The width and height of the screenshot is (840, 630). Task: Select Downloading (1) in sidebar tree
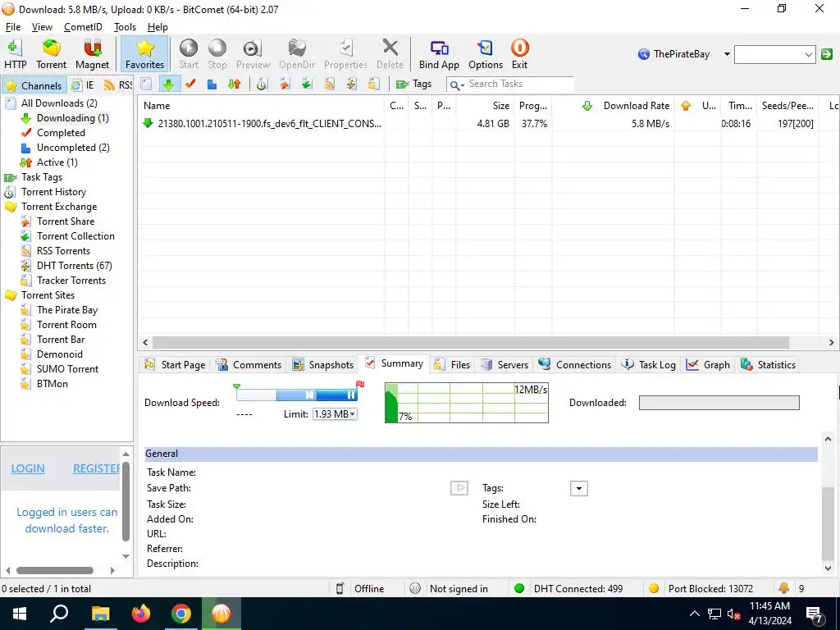click(72, 118)
